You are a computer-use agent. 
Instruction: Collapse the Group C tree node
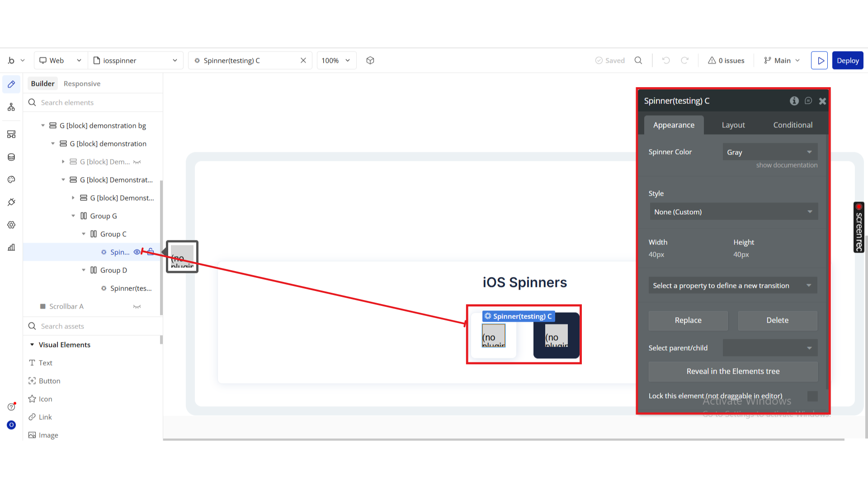point(84,234)
